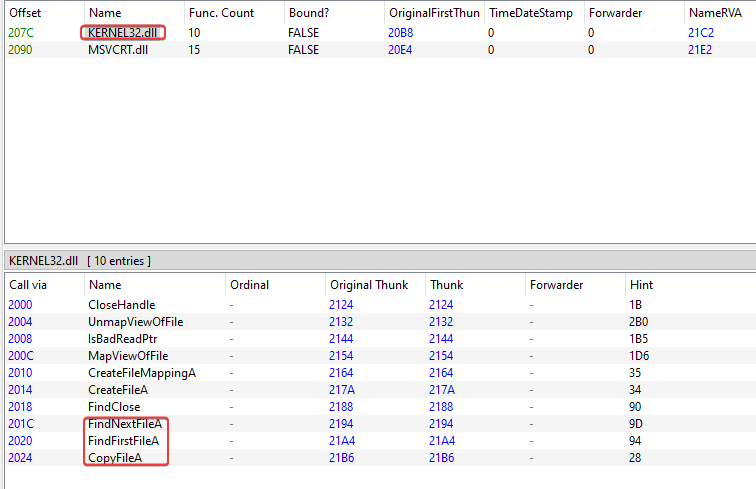Click the KERNEL32.dll 10 entries header bar
This screenshot has height=489, width=756.
380,261
